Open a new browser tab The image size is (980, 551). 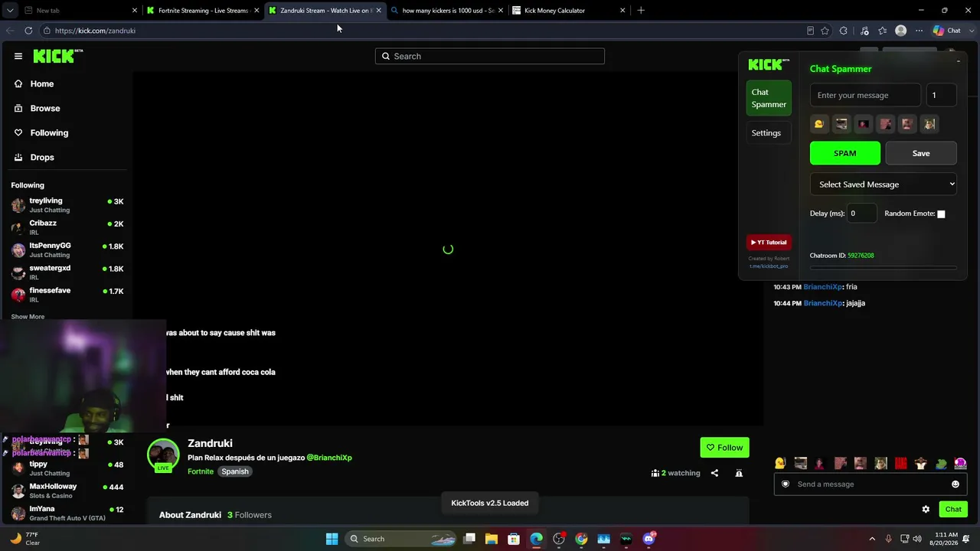[x=641, y=11]
